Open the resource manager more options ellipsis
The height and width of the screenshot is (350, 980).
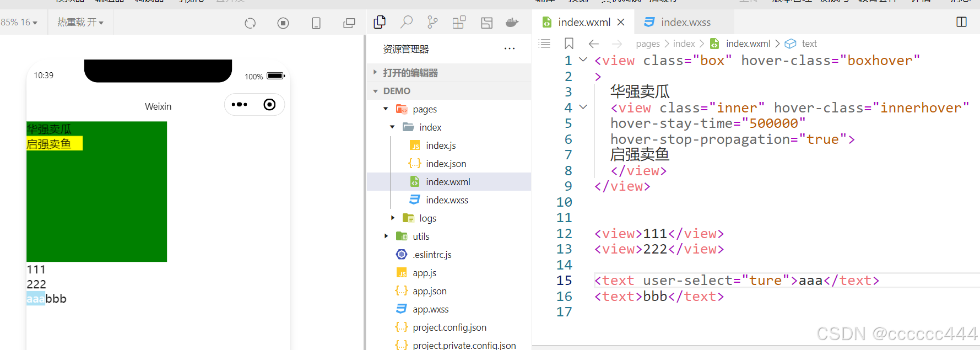510,49
